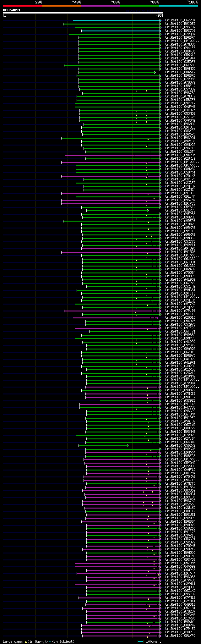201x644 pixels.
Task: Click the orange ~40% identity legend segment
Action: click(61, 6)
